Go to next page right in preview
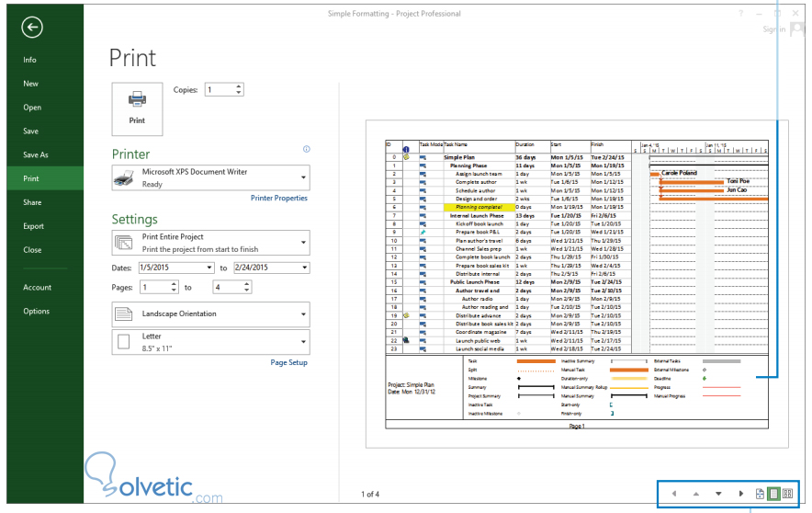This screenshot has height=513, width=812. pyautogui.click(x=740, y=494)
